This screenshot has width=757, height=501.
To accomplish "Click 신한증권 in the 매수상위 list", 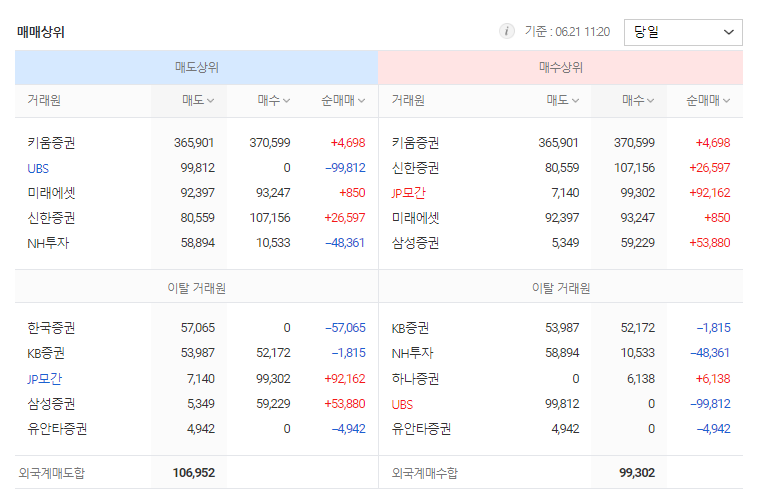I will click(415, 168).
